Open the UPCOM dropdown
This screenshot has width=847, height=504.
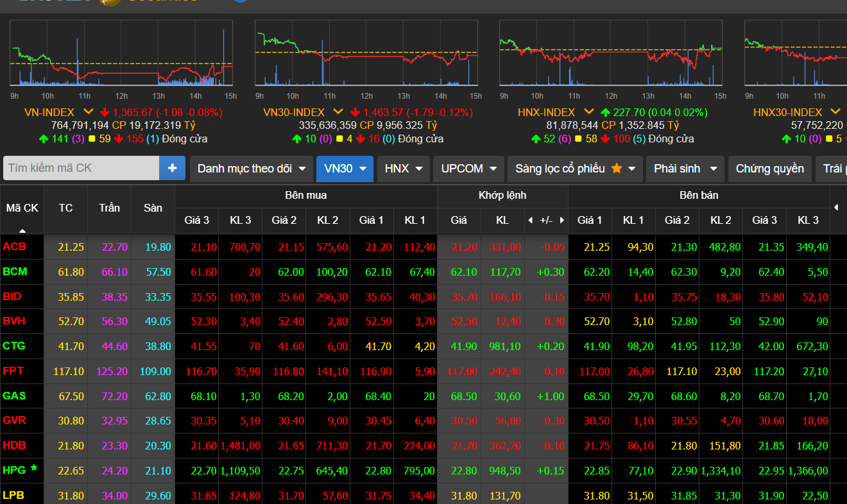[468, 169]
